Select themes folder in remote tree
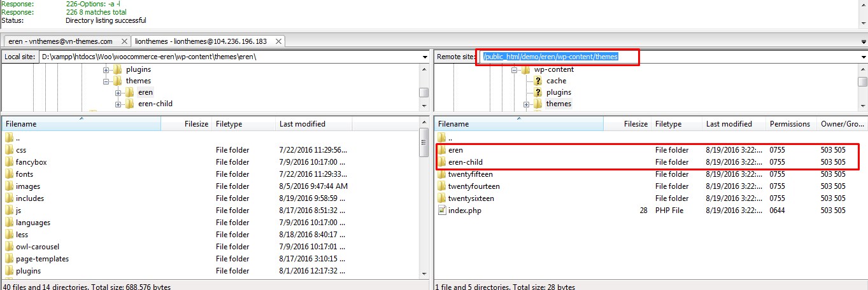868x290 pixels. pyautogui.click(x=559, y=104)
